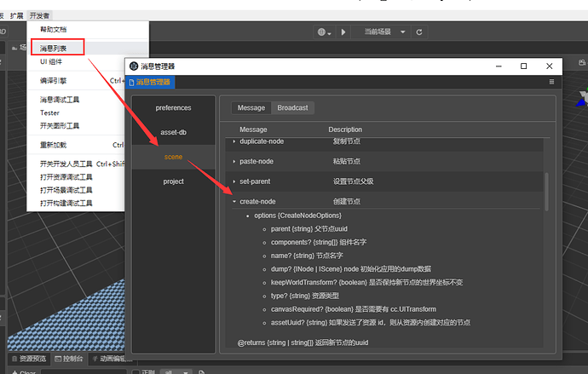Screen dimensions: 588x374
Task: Select asset-db in the module list
Action: point(173,132)
